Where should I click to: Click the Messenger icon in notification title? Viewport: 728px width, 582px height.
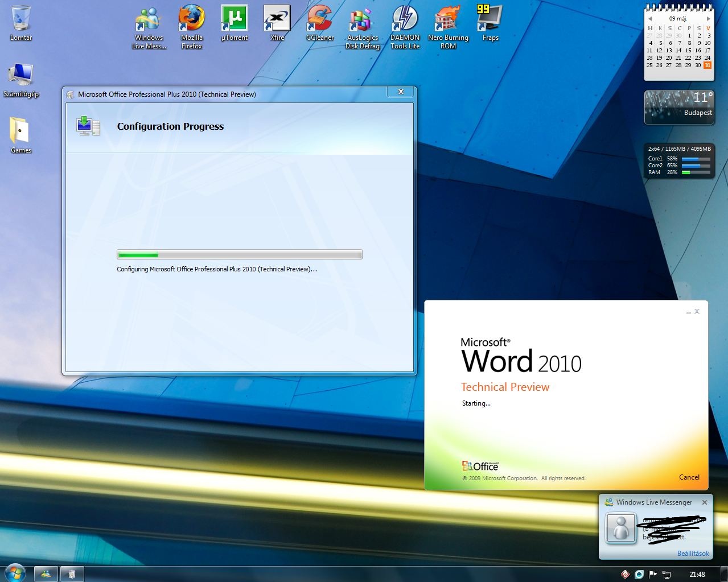click(609, 502)
